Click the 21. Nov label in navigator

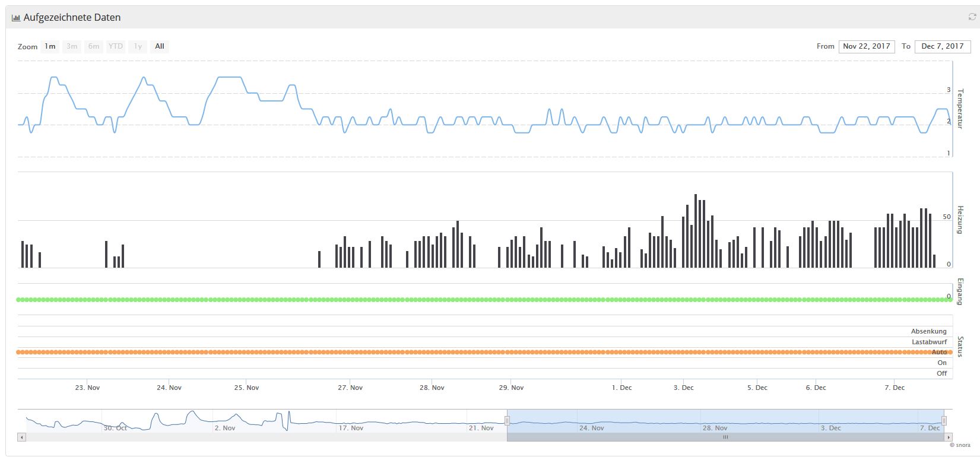point(481,428)
